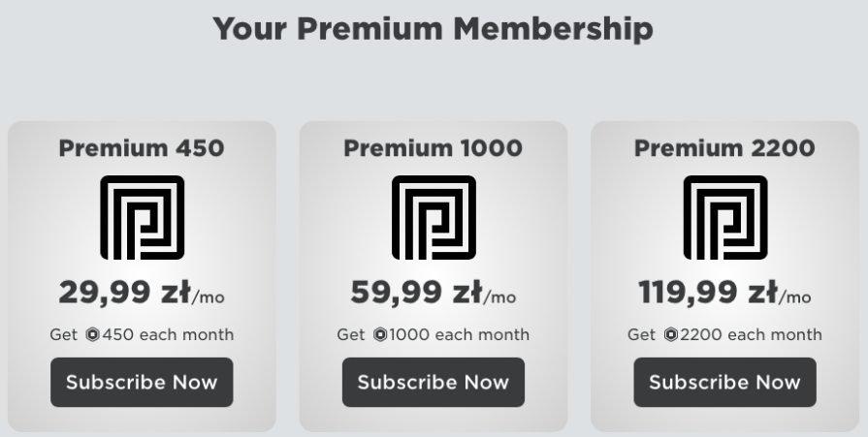The width and height of the screenshot is (868, 437).
Task: Click the Premium 1000 logo icon
Action: click(x=434, y=217)
